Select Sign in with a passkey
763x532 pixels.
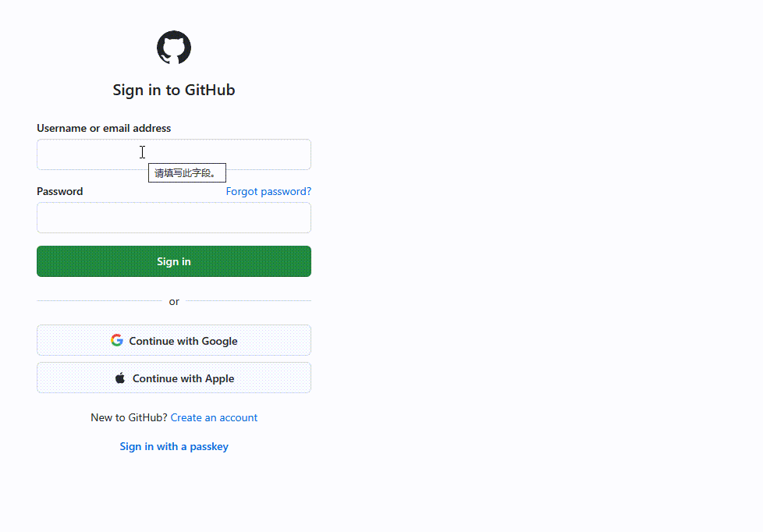[x=174, y=446]
